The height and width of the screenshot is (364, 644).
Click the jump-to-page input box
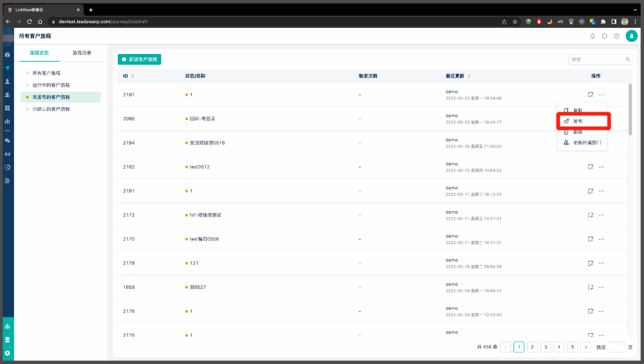point(617,347)
